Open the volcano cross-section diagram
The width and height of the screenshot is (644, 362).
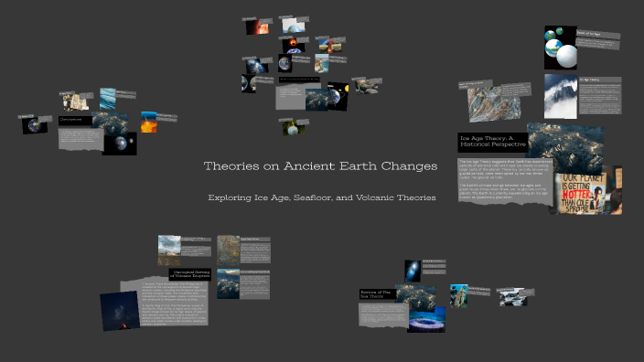point(330,45)
